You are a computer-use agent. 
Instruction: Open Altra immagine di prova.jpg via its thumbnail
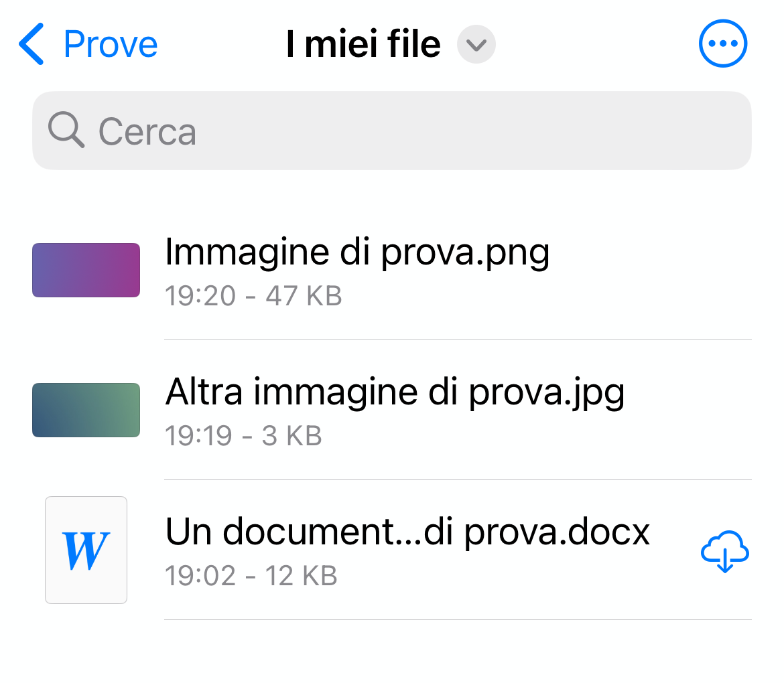point(86,410)
